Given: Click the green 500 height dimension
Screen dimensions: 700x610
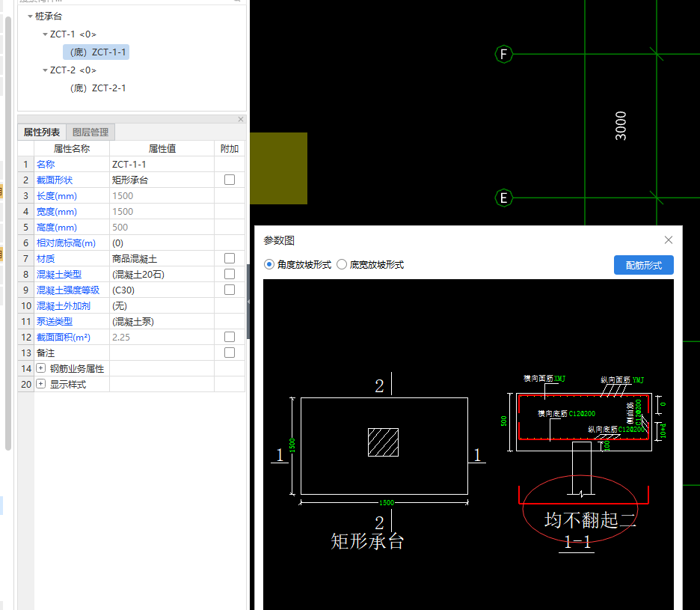Looking at the screenshot, I should [503, 421].
